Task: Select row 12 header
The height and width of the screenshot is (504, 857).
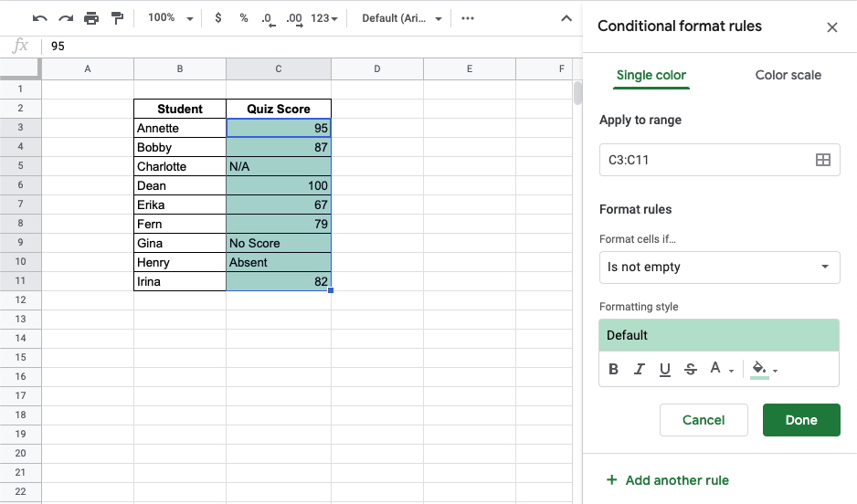Action: 20,299
